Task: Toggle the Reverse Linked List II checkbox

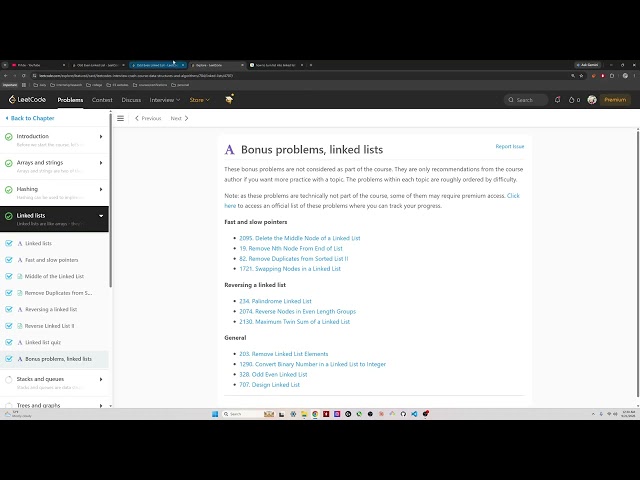Action: coord(9,326)
